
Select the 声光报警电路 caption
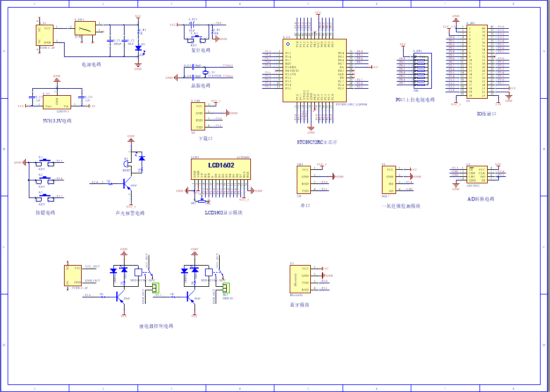click(130, 213)
